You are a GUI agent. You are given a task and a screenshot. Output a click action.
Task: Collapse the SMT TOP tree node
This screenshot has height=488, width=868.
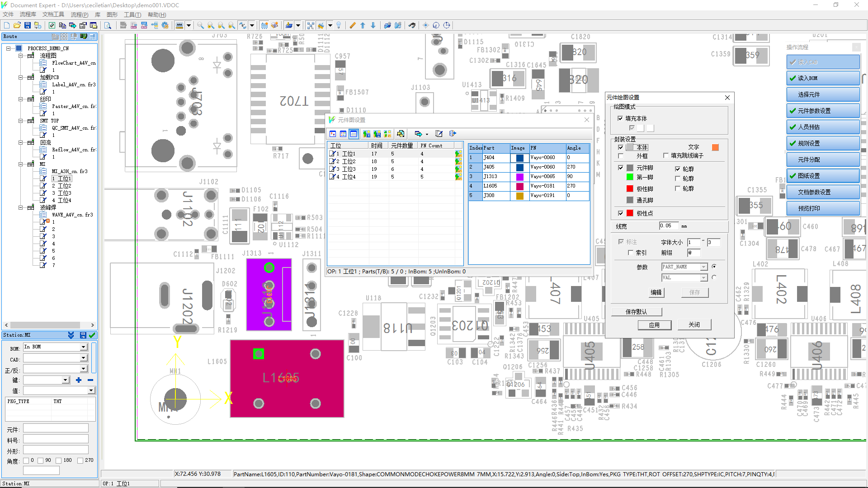[x=20, y=121]
